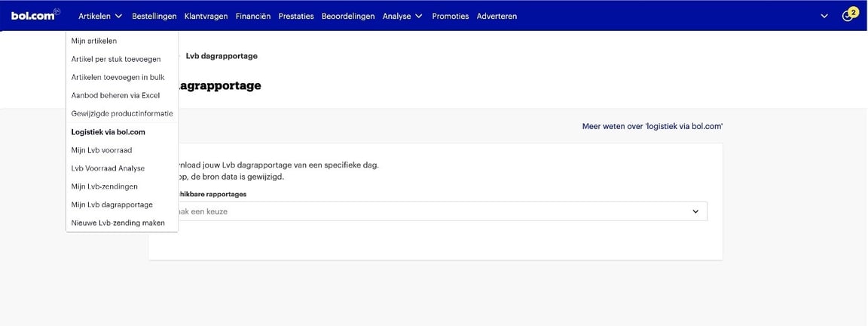Choose 'Artikel per stuk toevoegen'

(x=111, y=60)
